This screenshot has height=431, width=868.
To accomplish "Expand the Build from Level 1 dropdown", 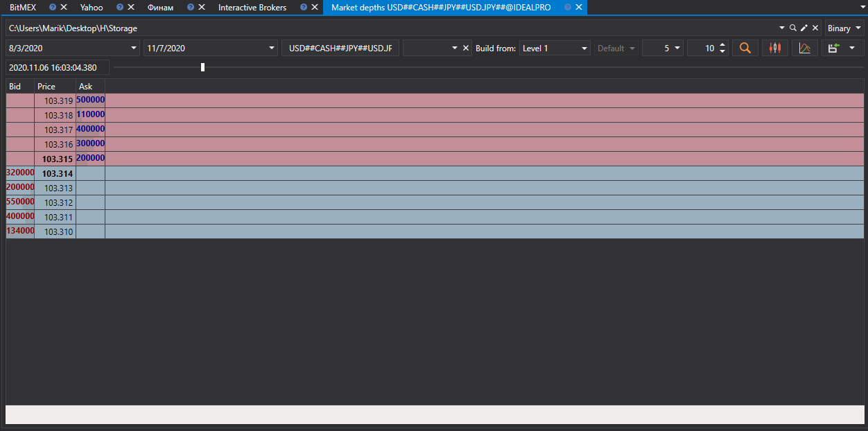I will (x=555, y=49).
